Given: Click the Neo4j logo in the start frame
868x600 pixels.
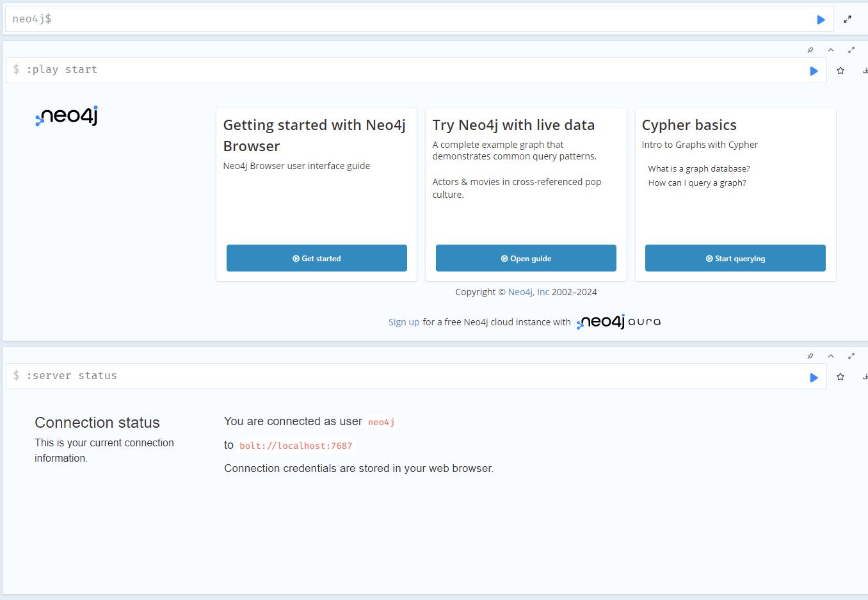Looking at the screenshot, I should 67,116.
